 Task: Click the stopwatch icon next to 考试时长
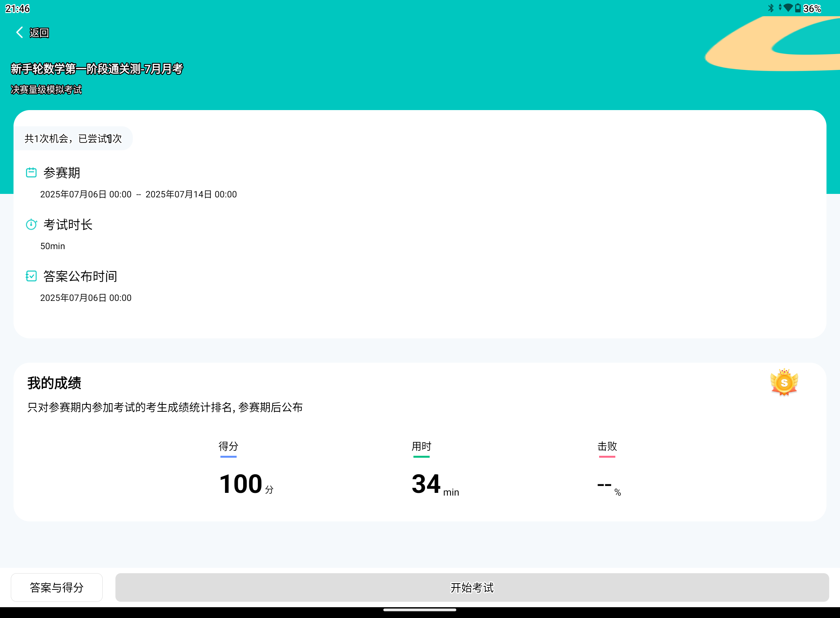tap(31, 224)
